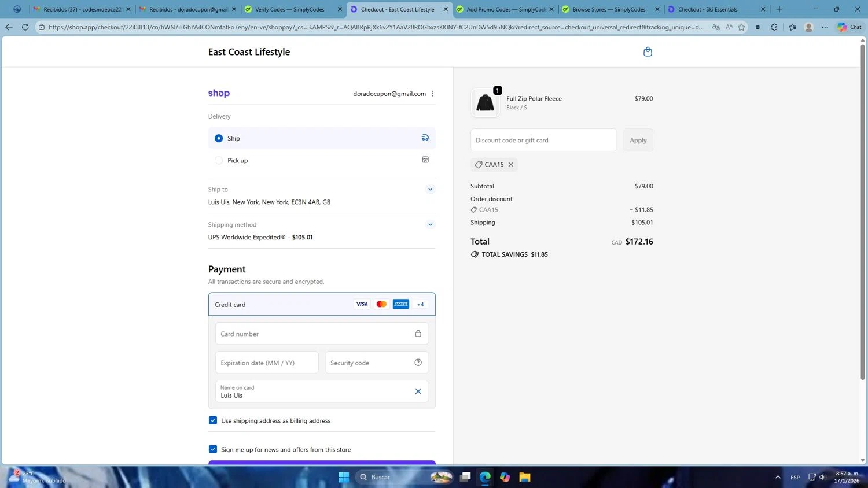Click the Microsoft Edge taskbar icon
868x488 pixels.
[x=485, y=477]
